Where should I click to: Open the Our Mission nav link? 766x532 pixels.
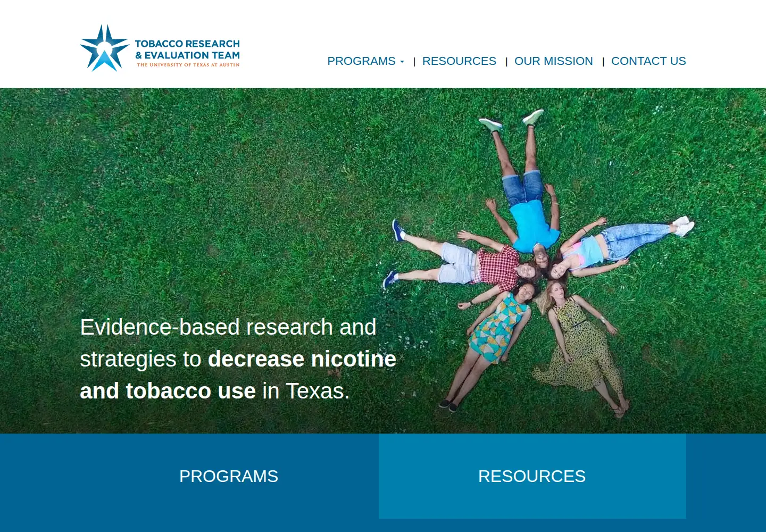pos(553,61)
